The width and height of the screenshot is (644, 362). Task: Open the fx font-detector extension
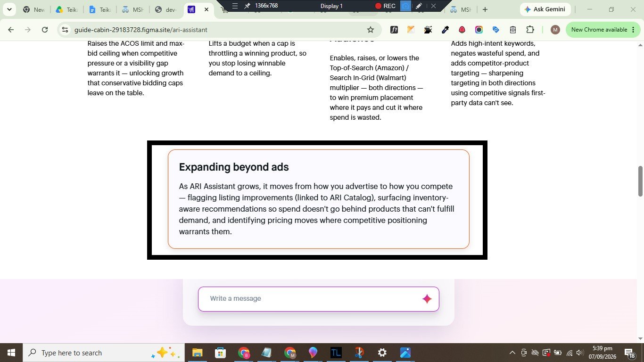pos(394,30)
